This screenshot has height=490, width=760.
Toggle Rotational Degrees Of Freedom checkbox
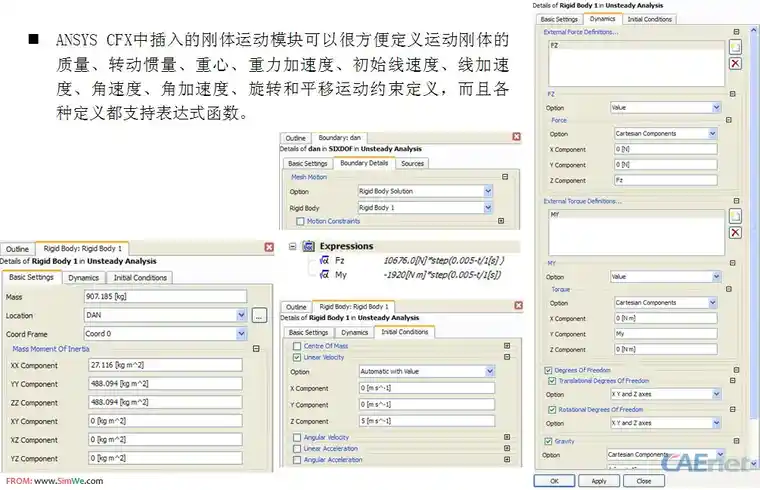(552, 410)
